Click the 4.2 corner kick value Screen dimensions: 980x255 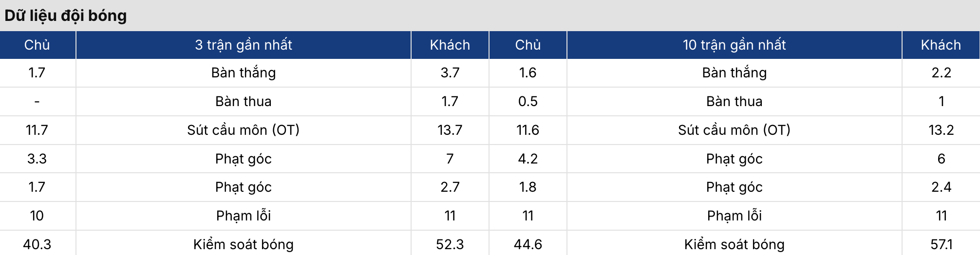coord(528,159)
